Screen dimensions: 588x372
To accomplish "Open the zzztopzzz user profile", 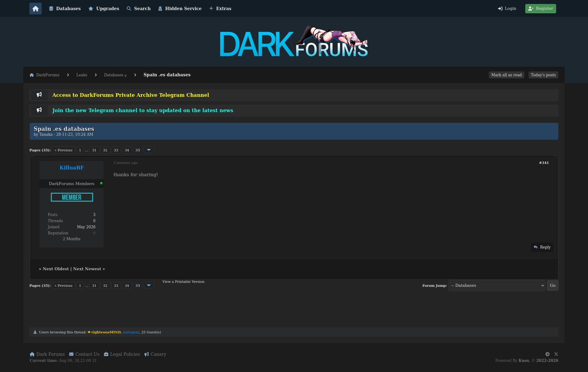I will pyautogui.click(x=131, y=332).
